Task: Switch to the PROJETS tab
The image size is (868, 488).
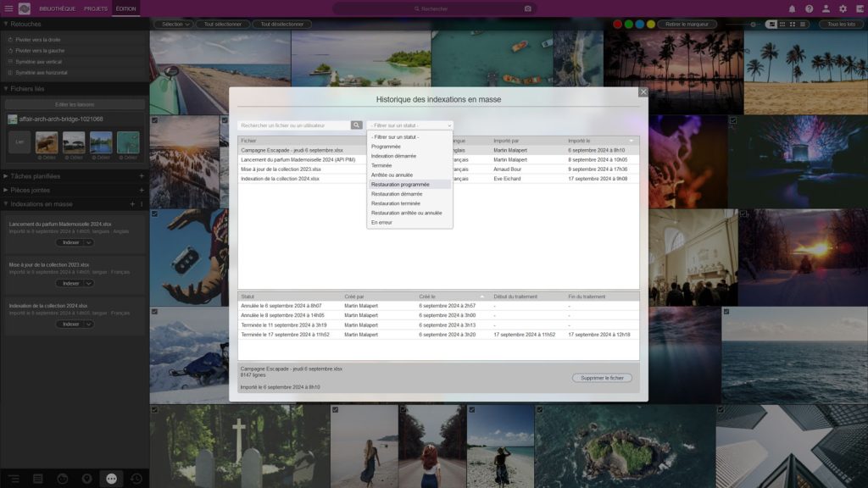Action: click(x=96, y=8)
